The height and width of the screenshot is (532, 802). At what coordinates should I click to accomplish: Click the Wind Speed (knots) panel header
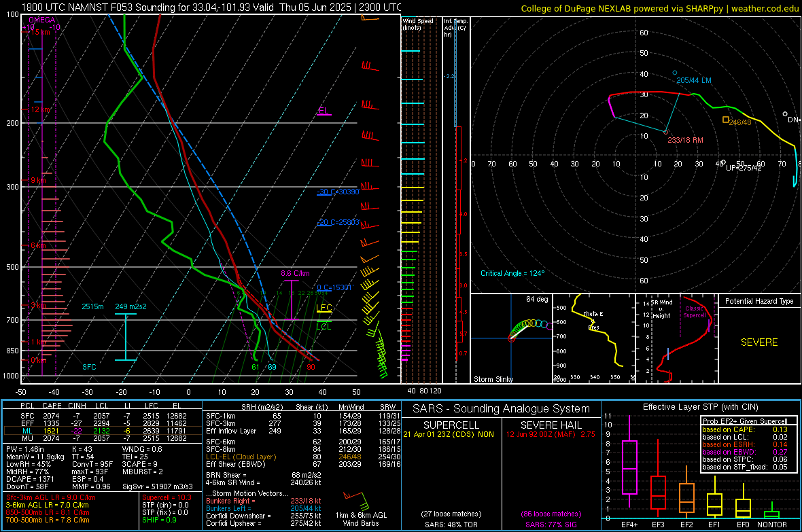[x=418, y=24]
